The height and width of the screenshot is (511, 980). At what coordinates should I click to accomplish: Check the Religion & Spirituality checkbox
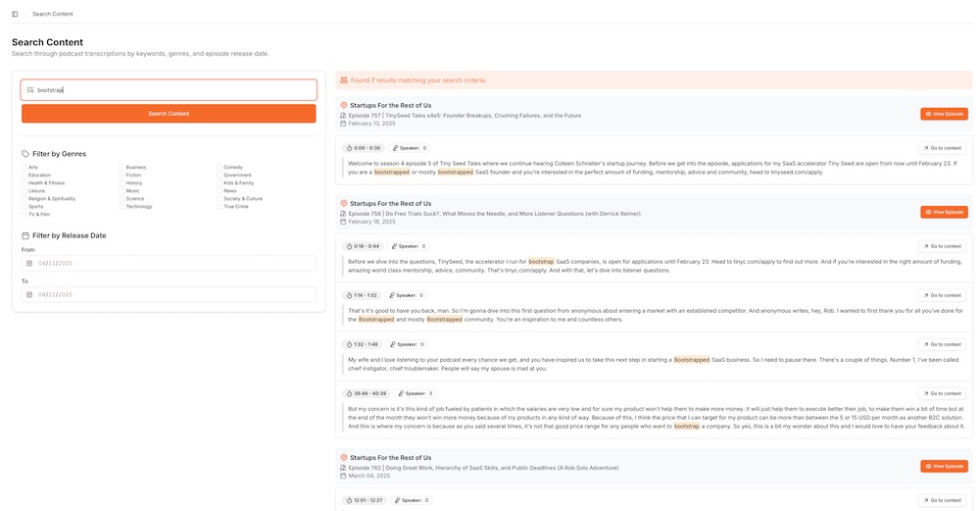point(24,199)
